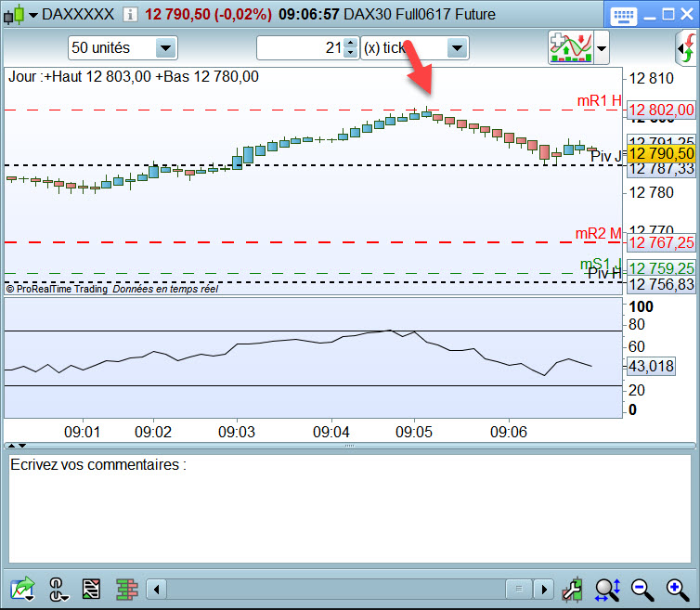Click the 21 timeframe value field
The height and width of the screenshot is (610, 700).
click(300, 47)
